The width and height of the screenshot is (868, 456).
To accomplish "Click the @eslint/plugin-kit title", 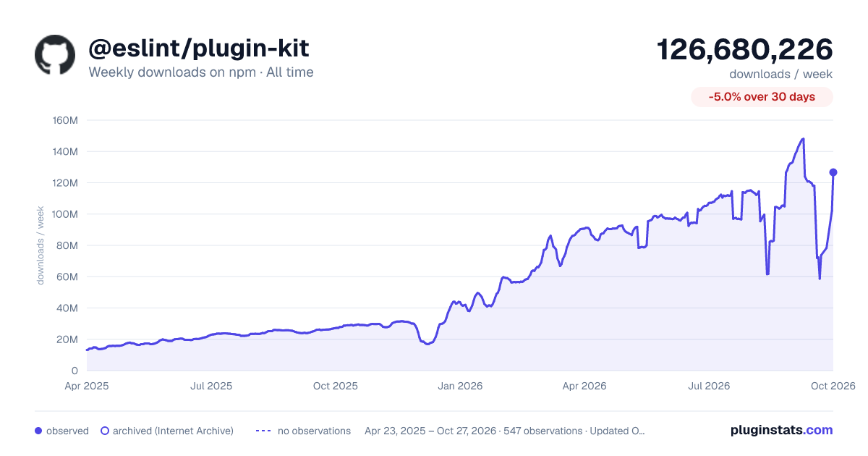I will [199, 48].
